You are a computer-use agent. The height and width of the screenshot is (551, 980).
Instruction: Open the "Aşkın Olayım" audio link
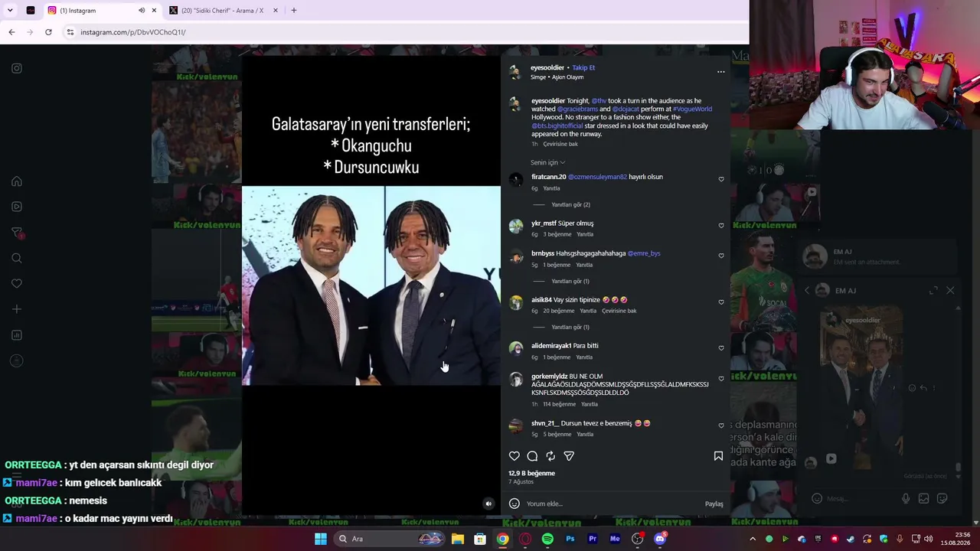tap(567, 77)
